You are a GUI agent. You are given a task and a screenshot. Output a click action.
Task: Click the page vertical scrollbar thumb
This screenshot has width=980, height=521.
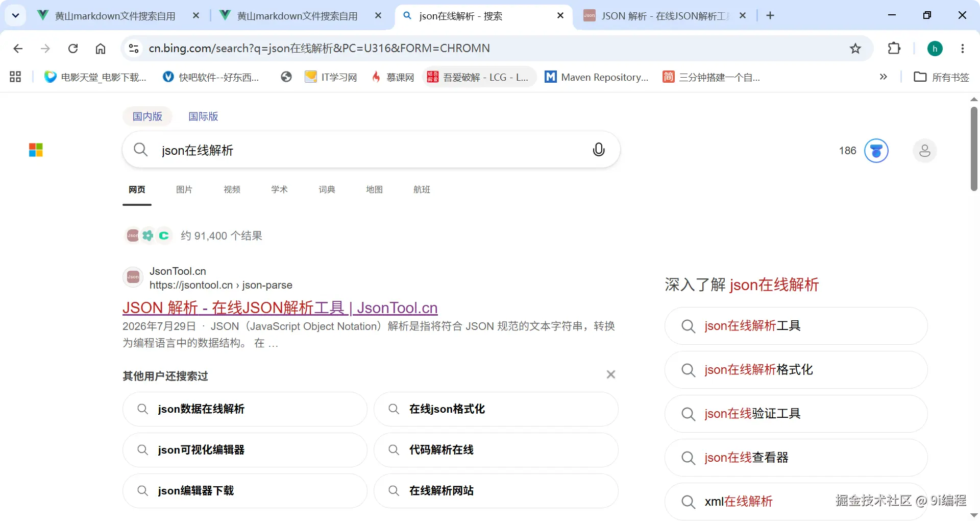[x=974, y=149]
